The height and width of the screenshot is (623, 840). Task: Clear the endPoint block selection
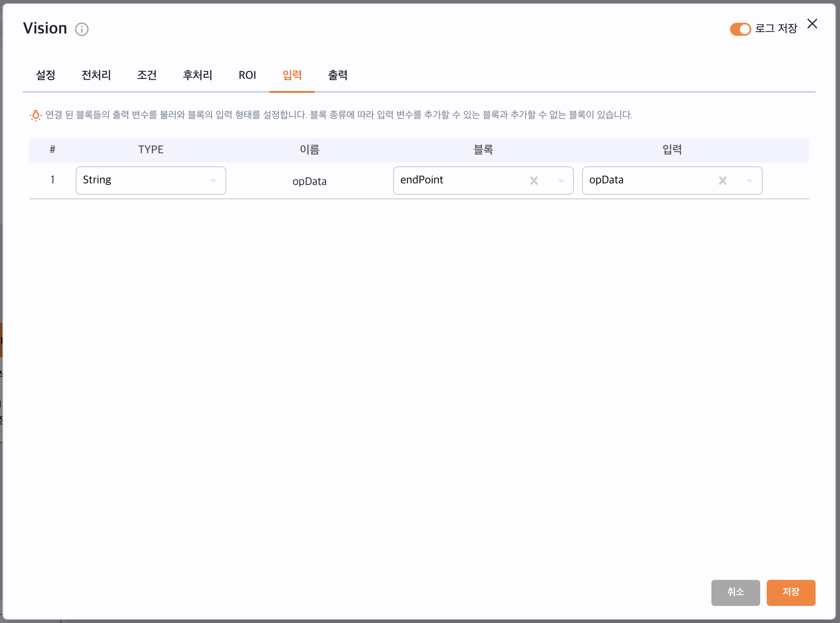click(534, 181)
